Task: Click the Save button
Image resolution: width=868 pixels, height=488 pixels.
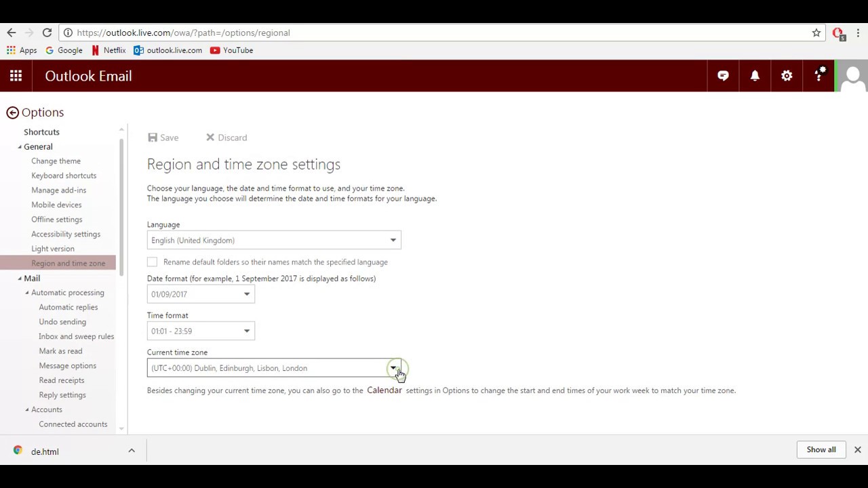Action: (163, 138)
